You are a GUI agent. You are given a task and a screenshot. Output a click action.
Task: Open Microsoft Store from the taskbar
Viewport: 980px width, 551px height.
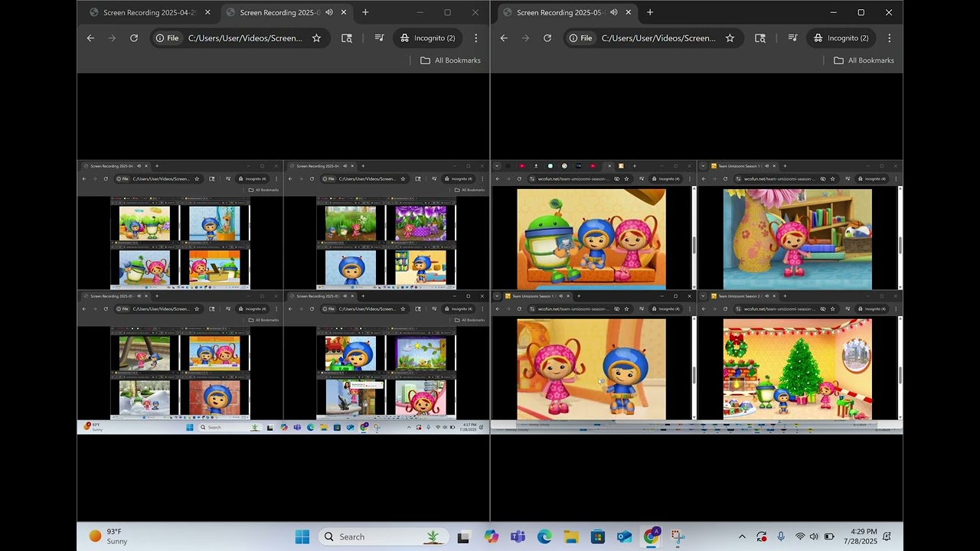(598, 536)
